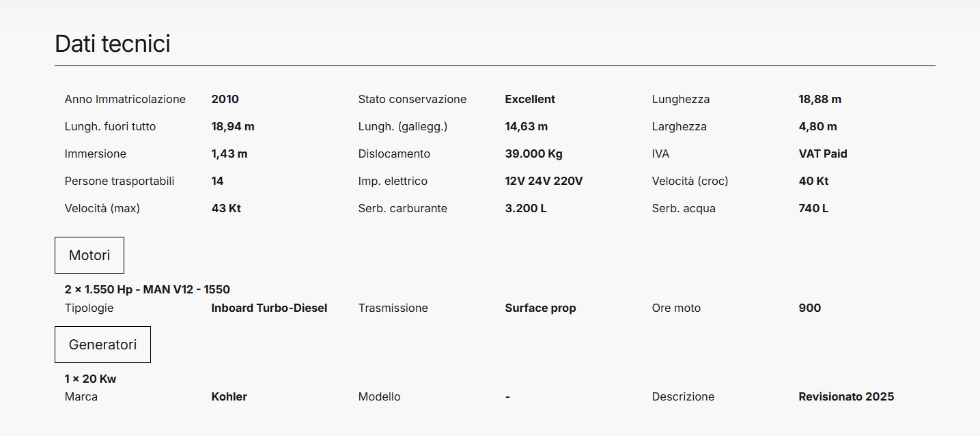Click the 43 Kt max speed value
Image resolution: width=980 pixels, height=436 pixels.
226,208
